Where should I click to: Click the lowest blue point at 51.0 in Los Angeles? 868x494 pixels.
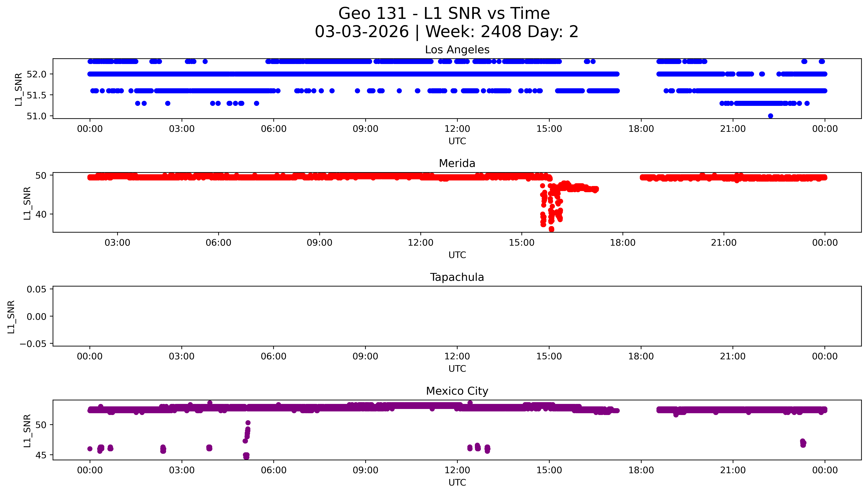(771, 116)
